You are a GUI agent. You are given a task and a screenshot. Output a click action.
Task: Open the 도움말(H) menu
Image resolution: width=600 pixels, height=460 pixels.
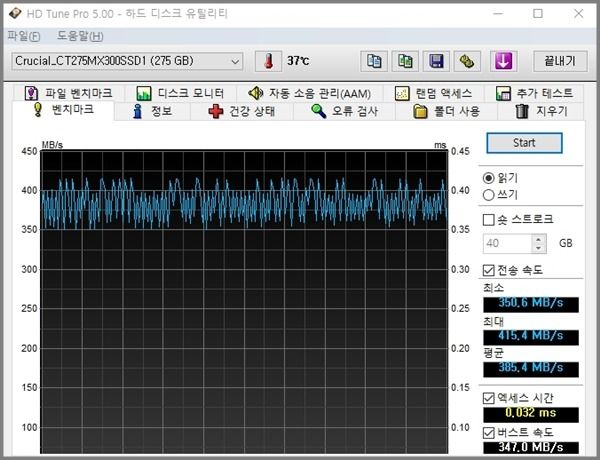80,36
